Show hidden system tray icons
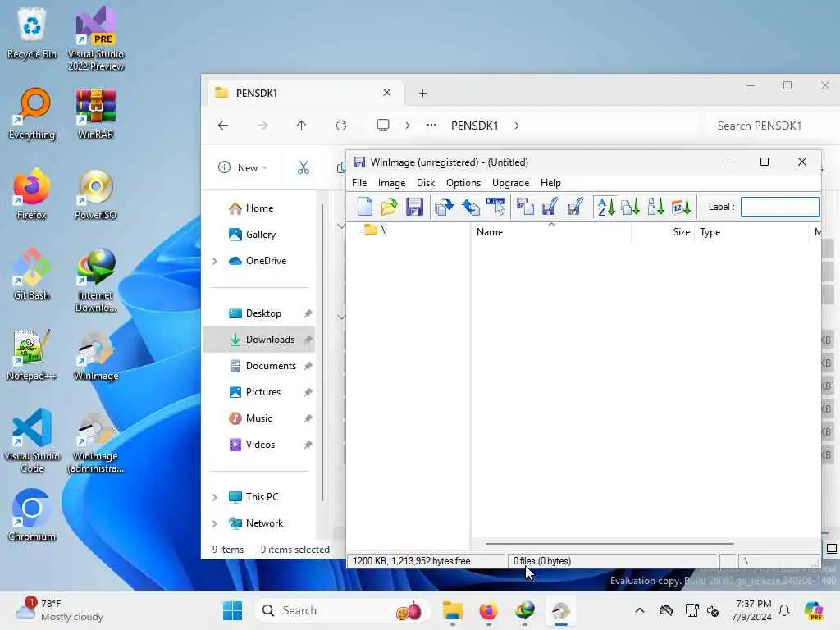 [640, 610]
